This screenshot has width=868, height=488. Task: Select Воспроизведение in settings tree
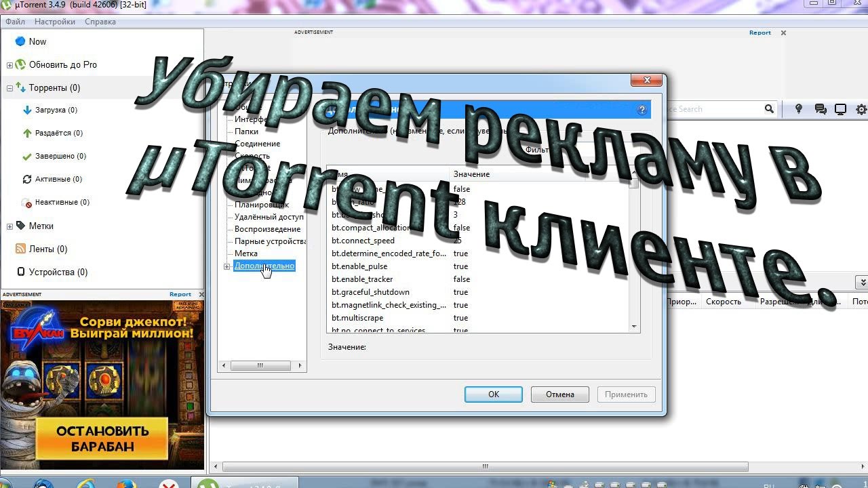click(268, 229)
